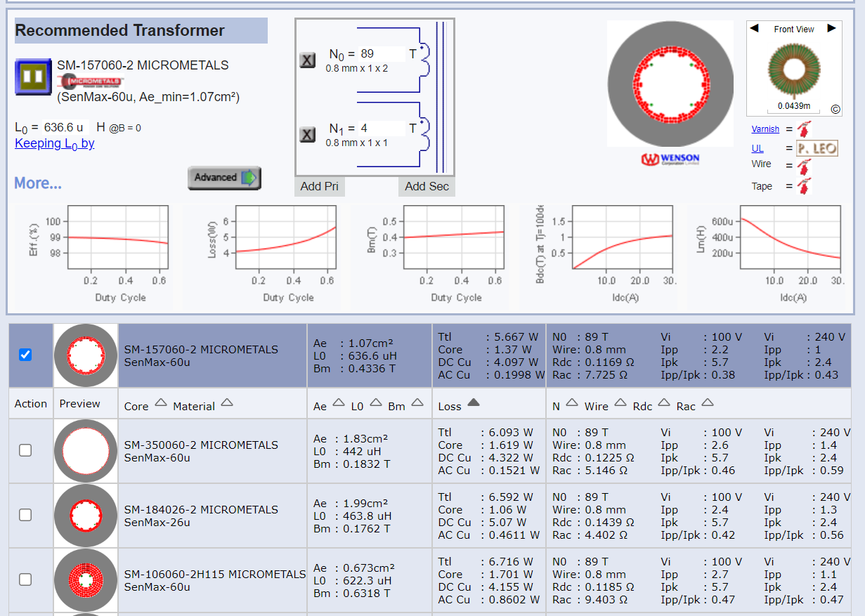Remove the N1 secondary winding
The height and width of the screenshot is (616, 865).
click(x=308, y=135)
